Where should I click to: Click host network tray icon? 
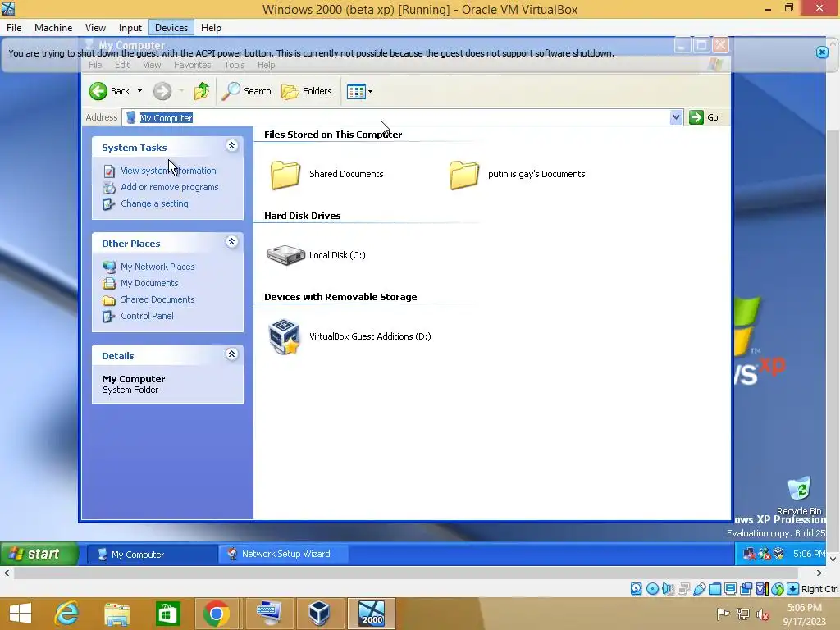743,614
